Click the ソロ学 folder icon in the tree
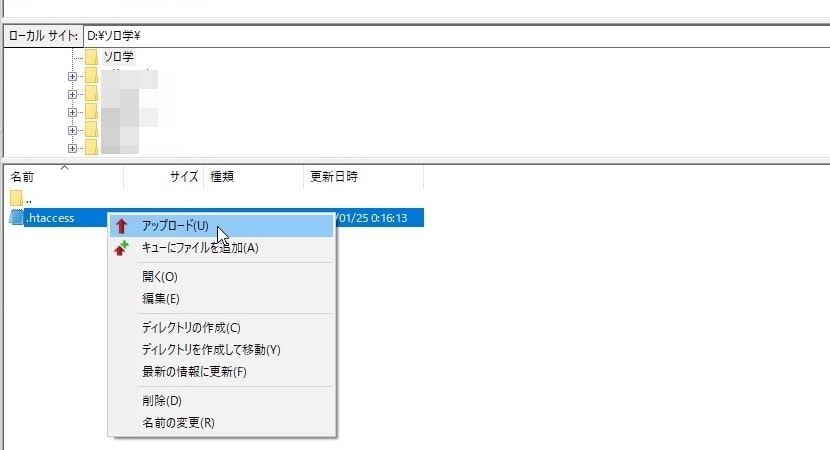 (92, 57)
